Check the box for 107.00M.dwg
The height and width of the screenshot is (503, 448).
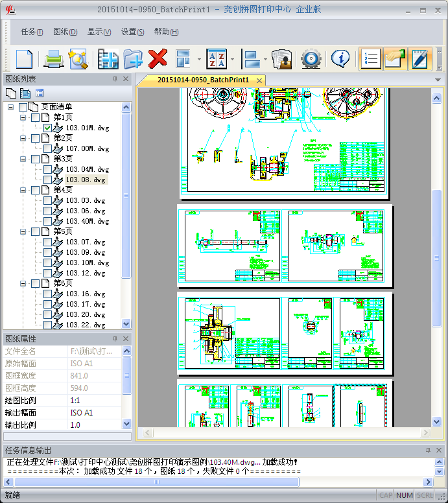47,149
